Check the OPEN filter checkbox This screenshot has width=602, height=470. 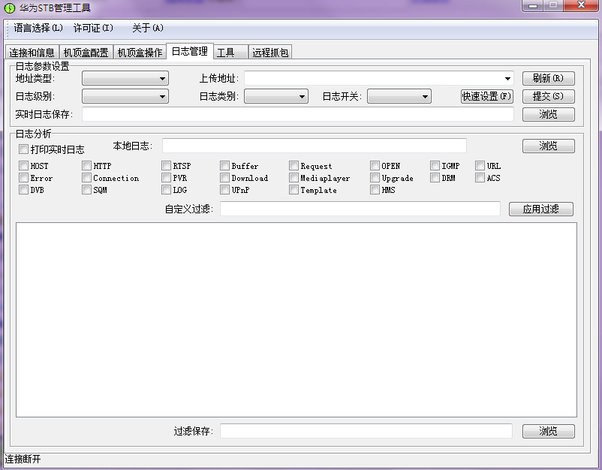pyautogui.click(x=375, y=165)
